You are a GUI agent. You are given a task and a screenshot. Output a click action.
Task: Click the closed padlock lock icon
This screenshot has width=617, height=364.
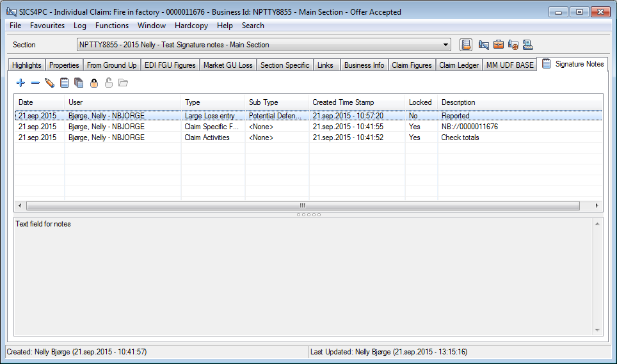[93, 83]
